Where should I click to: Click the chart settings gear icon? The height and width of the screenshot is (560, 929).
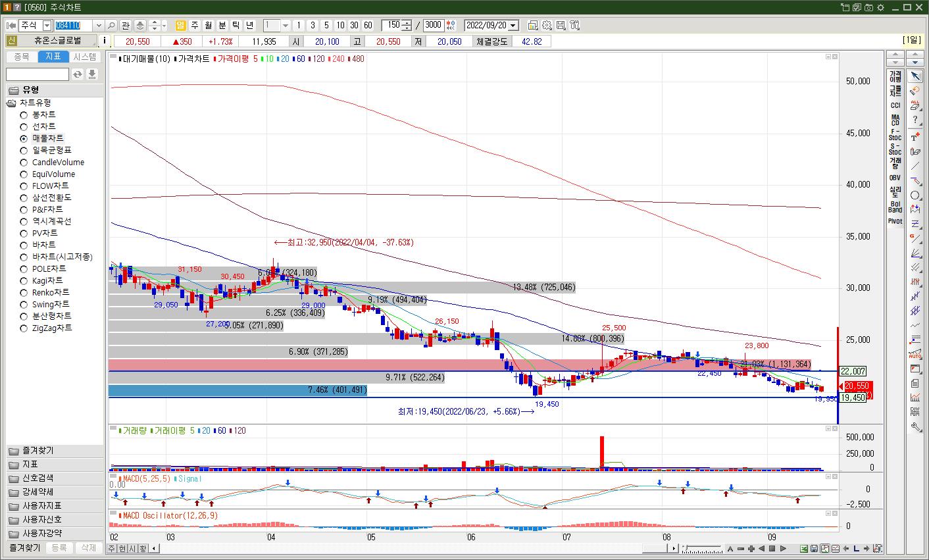tap(547, 26)
